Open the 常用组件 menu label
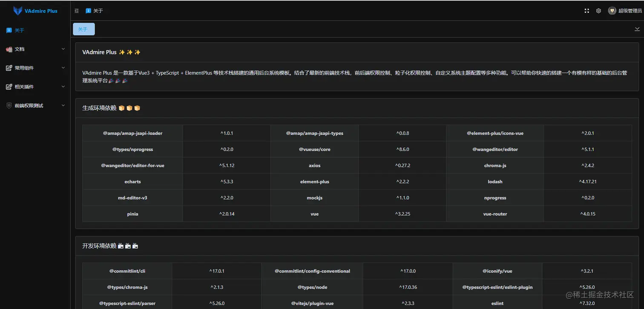This screenshot has height=309, width=644. tap(24, 68)
